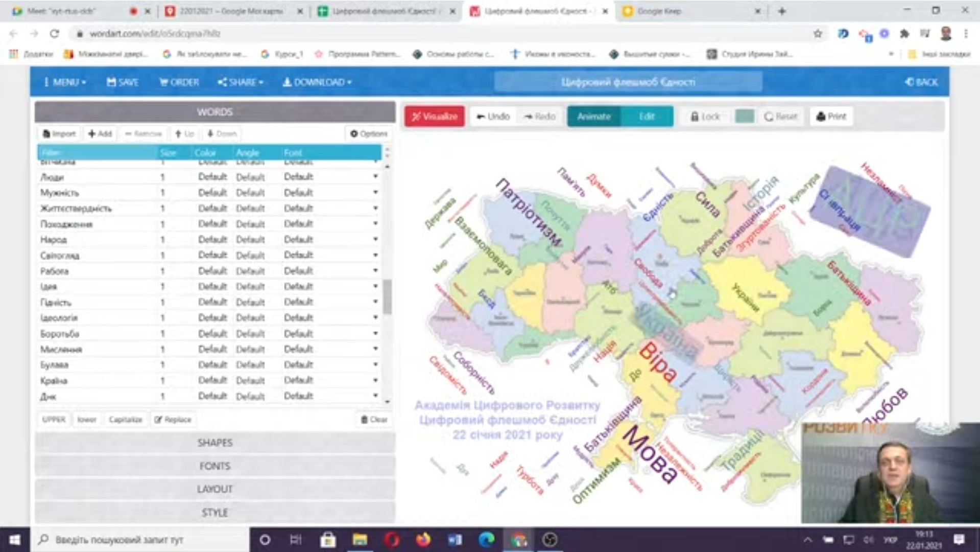Add a new word row
The height and width of the screenshot is (552, 980).
tap(100, 134)
